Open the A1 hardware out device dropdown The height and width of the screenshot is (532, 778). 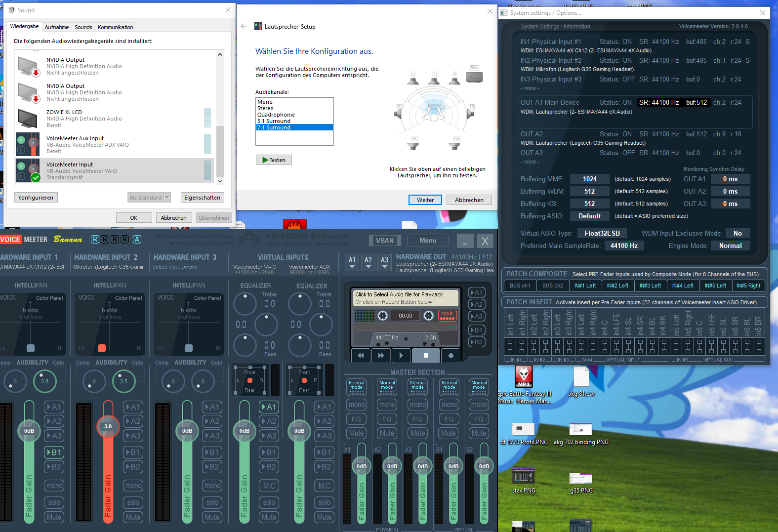pyautogui.click(x=352, y=262)
